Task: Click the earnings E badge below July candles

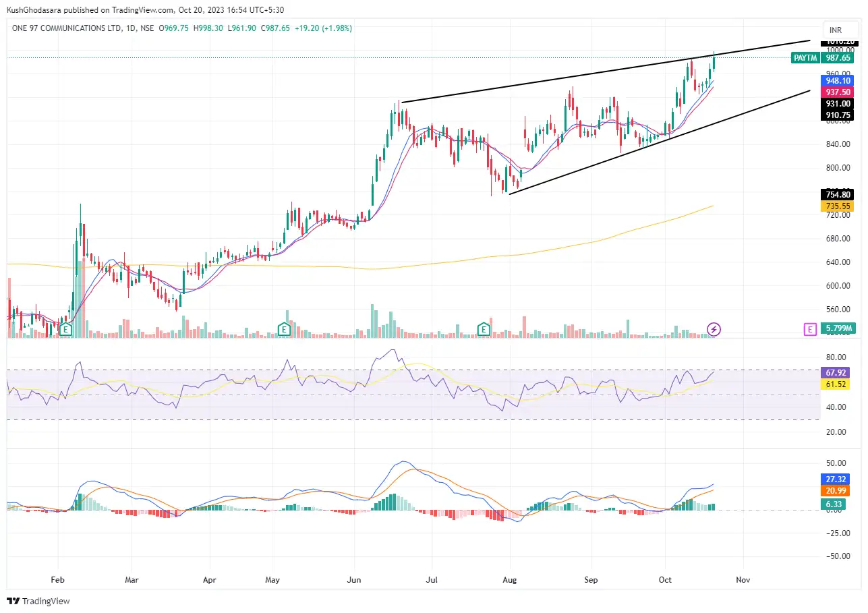Action: tap(484, 330)
